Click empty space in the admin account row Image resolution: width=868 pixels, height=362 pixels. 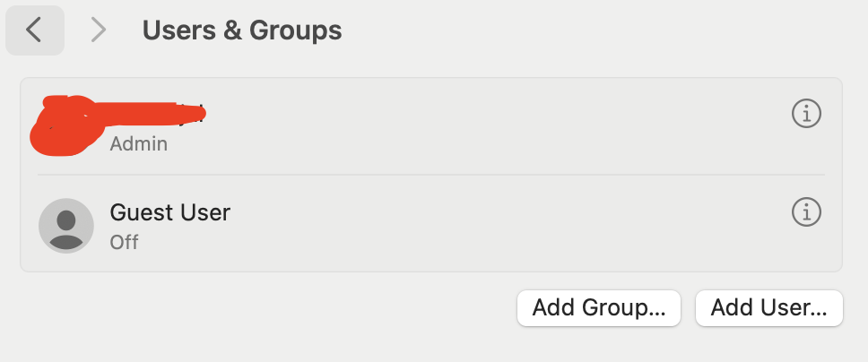[493, 125]
